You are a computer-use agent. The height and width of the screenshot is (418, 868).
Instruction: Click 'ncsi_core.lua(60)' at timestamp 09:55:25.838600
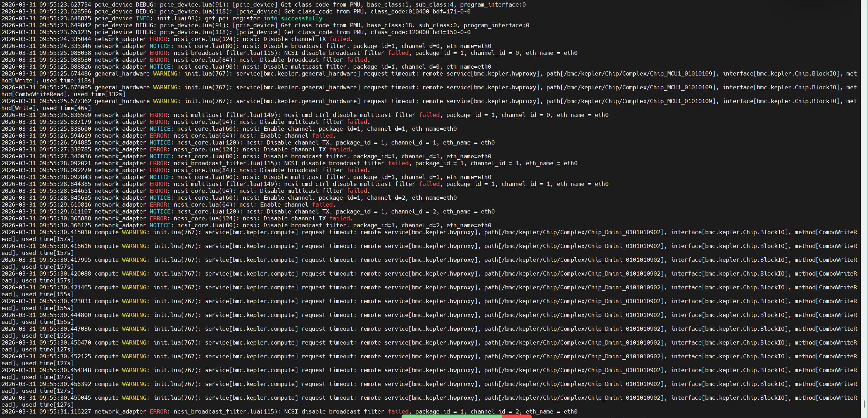[206, 129]
